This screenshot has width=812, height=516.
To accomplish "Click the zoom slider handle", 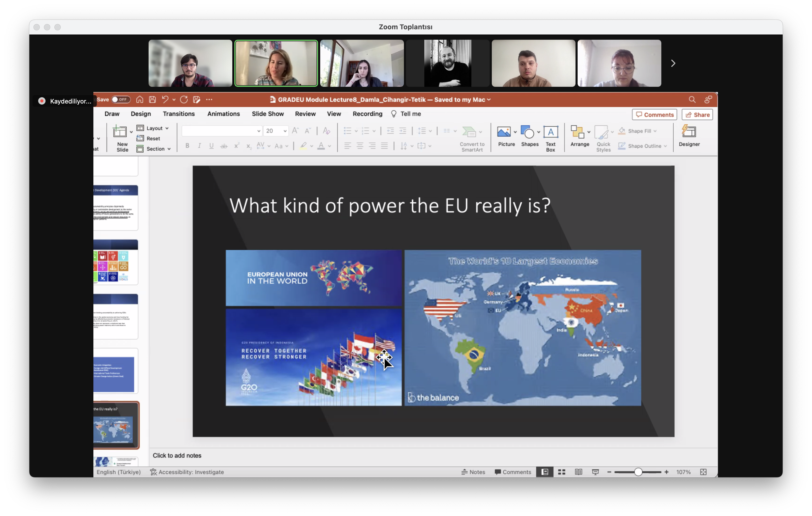I will [x=638, y=472].
